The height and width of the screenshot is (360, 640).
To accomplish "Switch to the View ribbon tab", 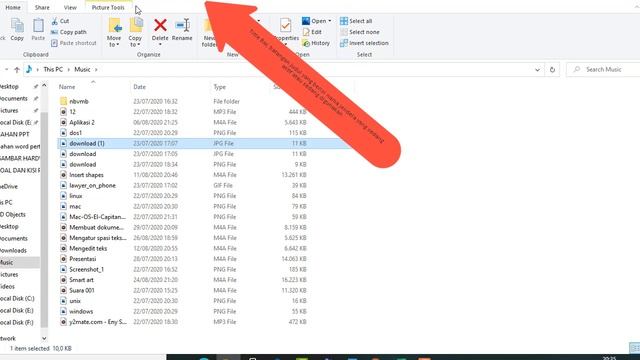I will coord(70,7).
